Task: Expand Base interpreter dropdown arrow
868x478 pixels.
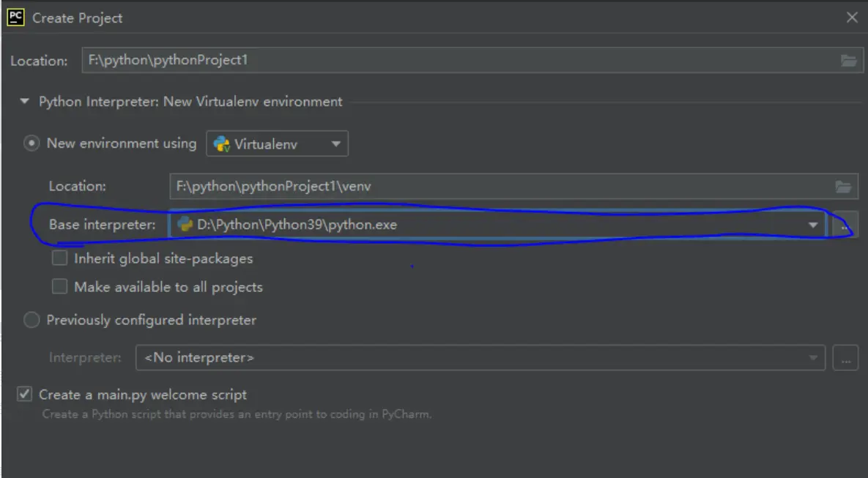Action: (x=812, y=225)
